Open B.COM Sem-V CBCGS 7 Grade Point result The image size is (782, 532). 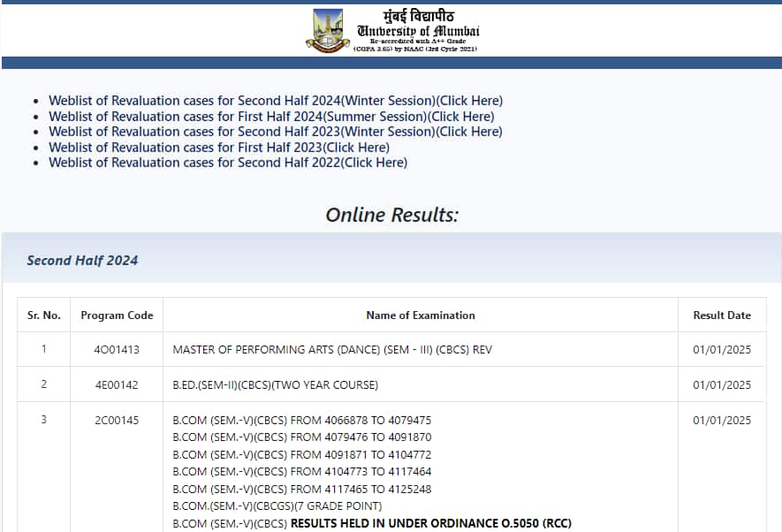(277, 506)
